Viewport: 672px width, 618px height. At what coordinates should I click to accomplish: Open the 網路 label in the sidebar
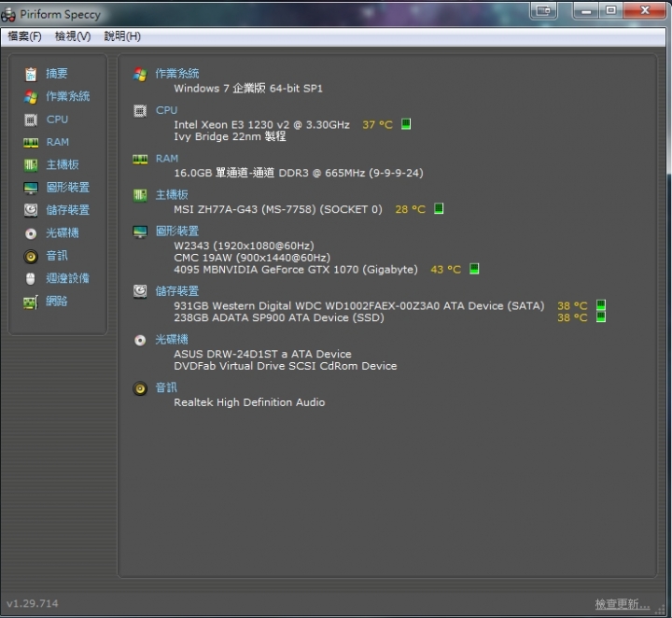coord(57,302)
